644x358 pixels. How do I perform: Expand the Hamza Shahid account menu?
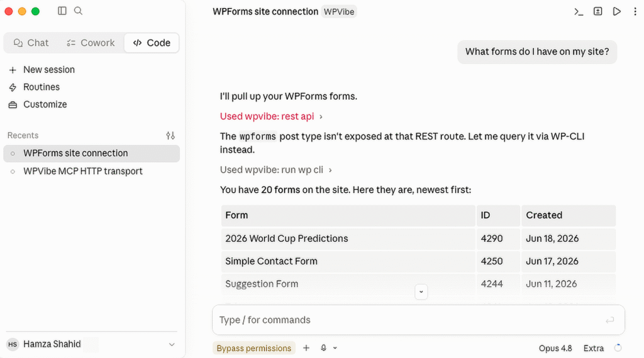pos(92,344)
